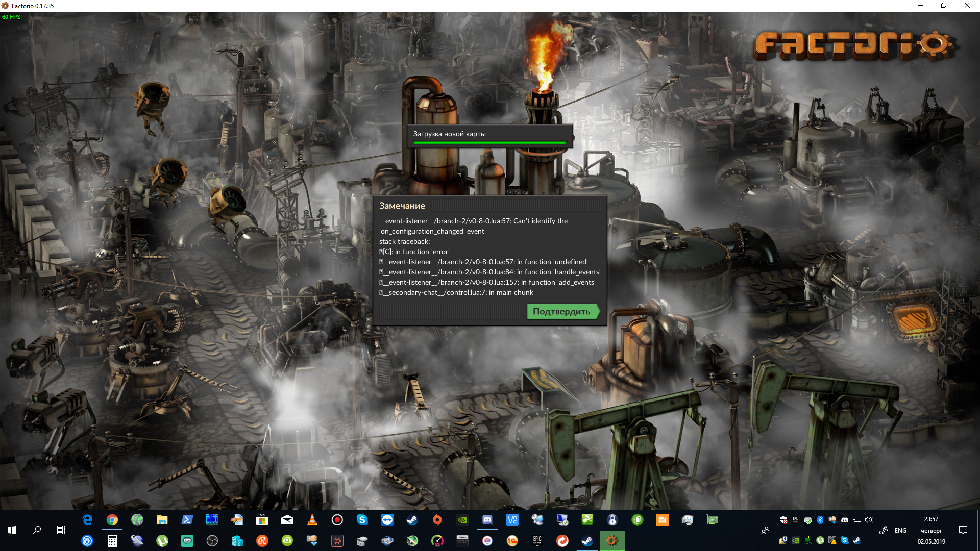The width and height of the screenshot is (980, 551).
Task: Open the red circle recorder icon
Action: coord(337,520)
